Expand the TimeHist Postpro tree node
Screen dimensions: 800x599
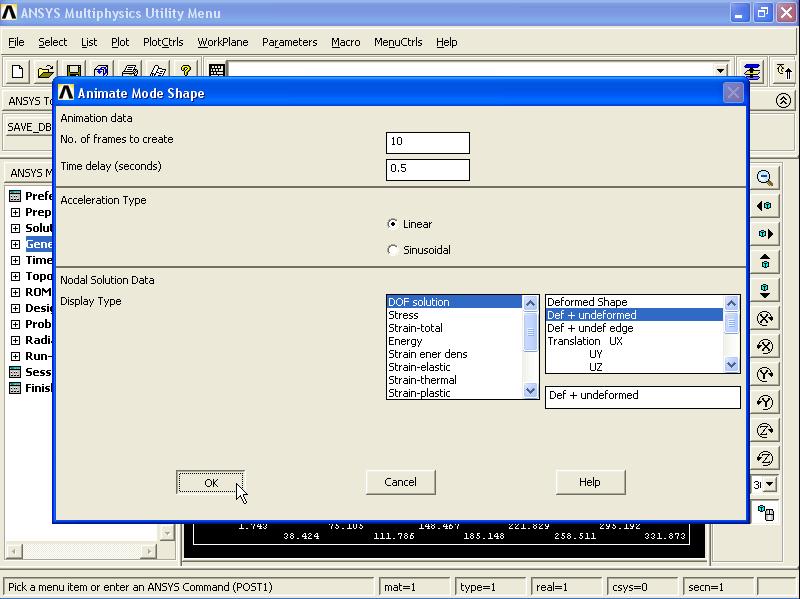tap(15, 260)
